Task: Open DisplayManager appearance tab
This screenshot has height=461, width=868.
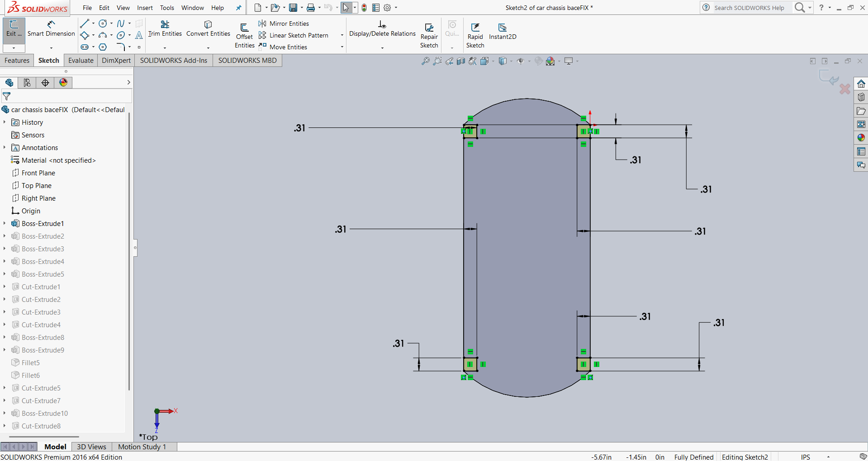Action: click(63, 82)
